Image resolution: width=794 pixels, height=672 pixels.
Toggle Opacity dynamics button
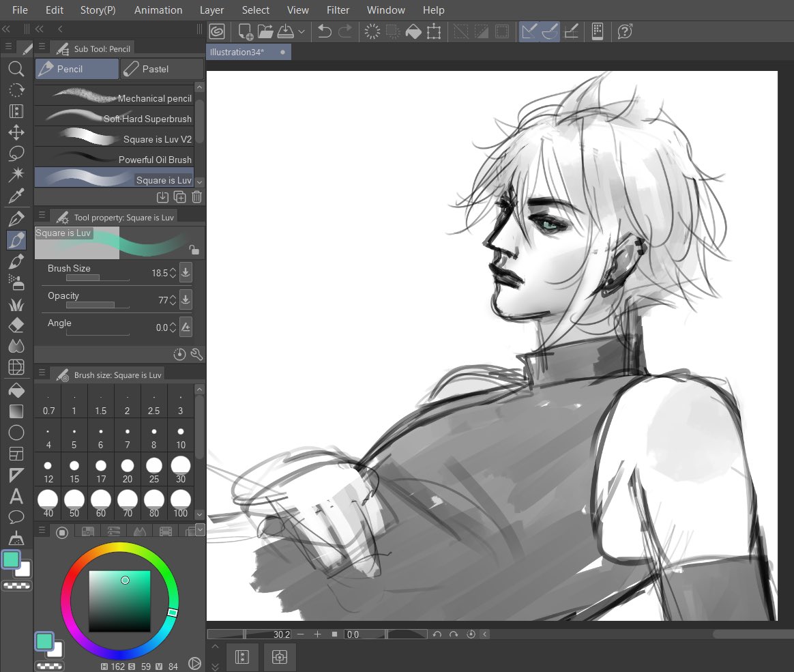pyautogui.click(x=186, y=300)
